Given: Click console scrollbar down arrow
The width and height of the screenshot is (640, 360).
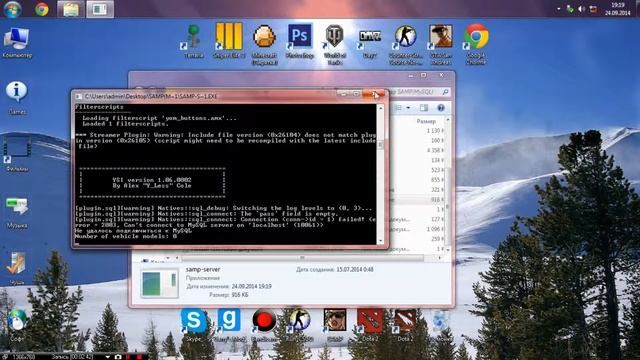Looking at the screenshot, I should click(x=380, y=241).
